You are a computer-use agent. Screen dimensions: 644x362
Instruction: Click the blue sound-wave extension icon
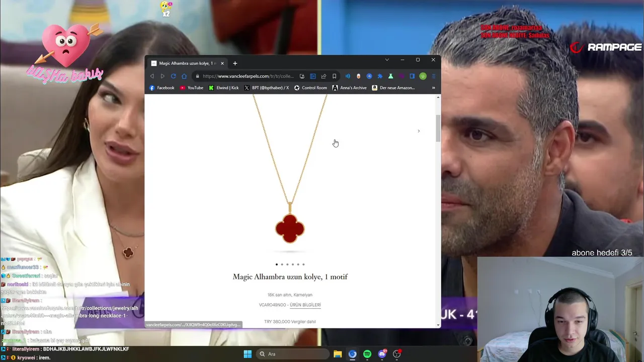348,76
